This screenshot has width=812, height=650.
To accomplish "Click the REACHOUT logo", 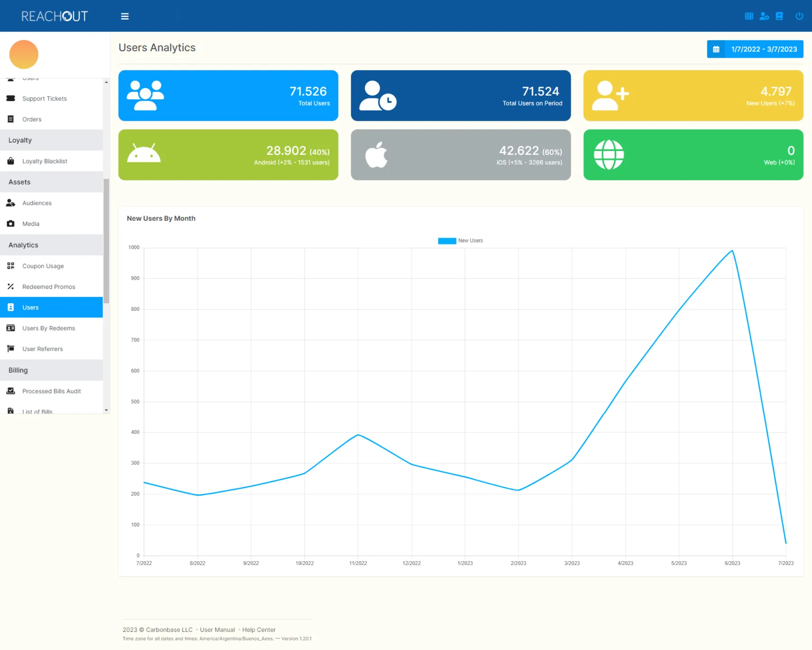I will [55, 16].
